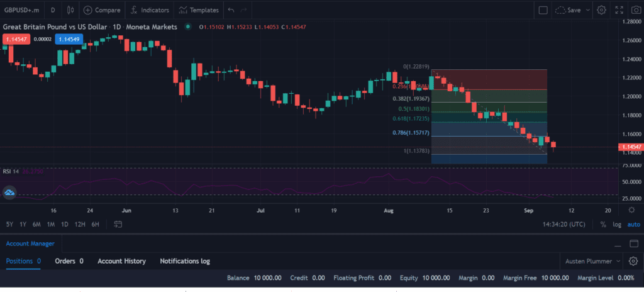Image resolution: width=644 pixels, height=292 pixels.
Task: Take a chart snapshot with camera
Action: (635, 10)
